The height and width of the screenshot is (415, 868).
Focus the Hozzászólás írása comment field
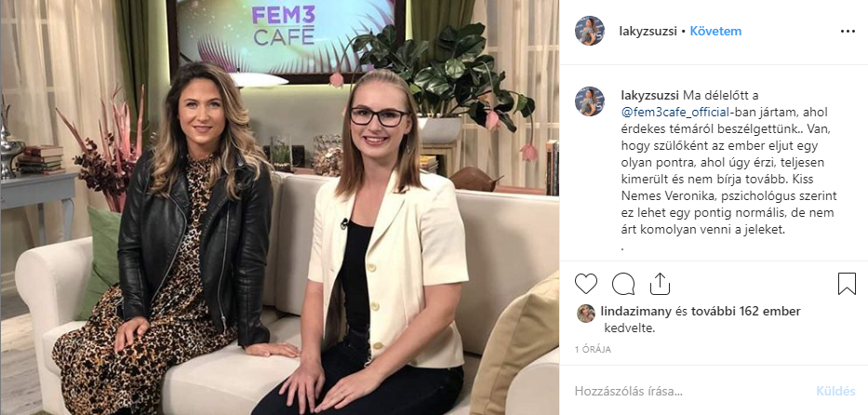point(692,391)
